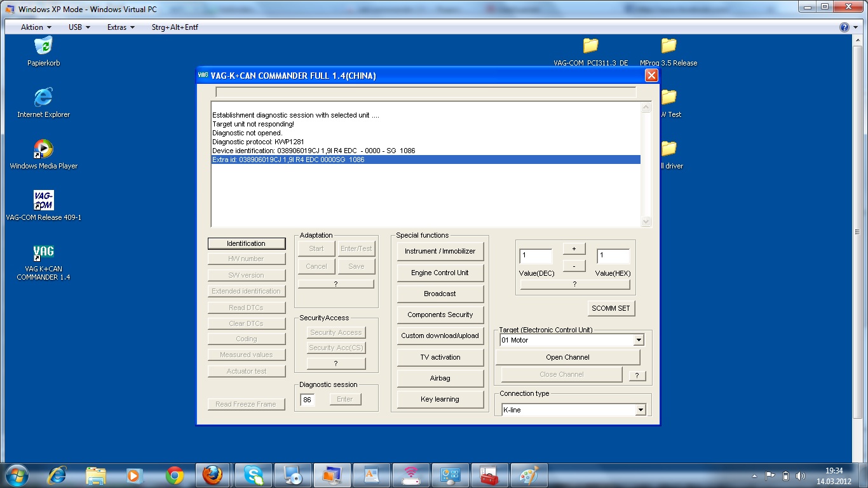Image resolution: width=868 pixels, height=488 pixels.
Task: Select the highlighted Extra id log line
Action: point(426,159)
